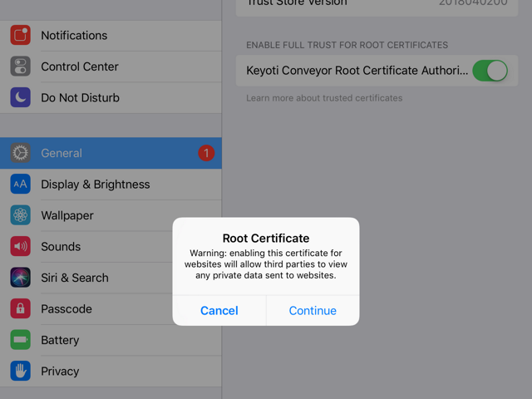
Task: Tap the Do Not Disturb moon icon
Action: tap(20, 98)
